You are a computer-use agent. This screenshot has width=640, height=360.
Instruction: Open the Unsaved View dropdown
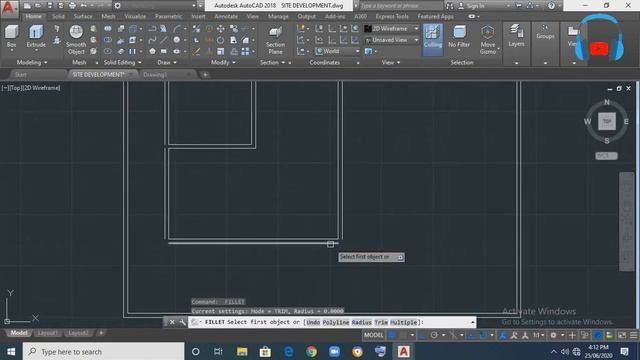391,40
